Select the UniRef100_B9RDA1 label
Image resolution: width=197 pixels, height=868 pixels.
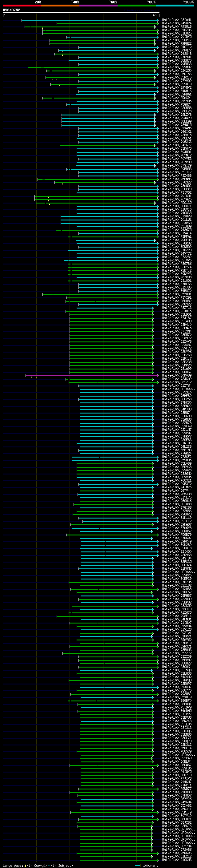click(176, 94)
